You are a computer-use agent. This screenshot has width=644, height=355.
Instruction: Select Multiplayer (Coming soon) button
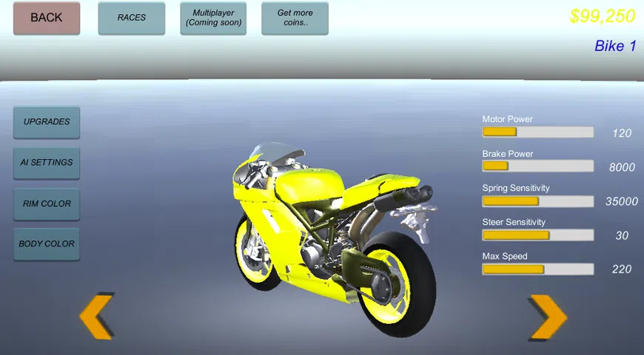(x=213, y=18)
